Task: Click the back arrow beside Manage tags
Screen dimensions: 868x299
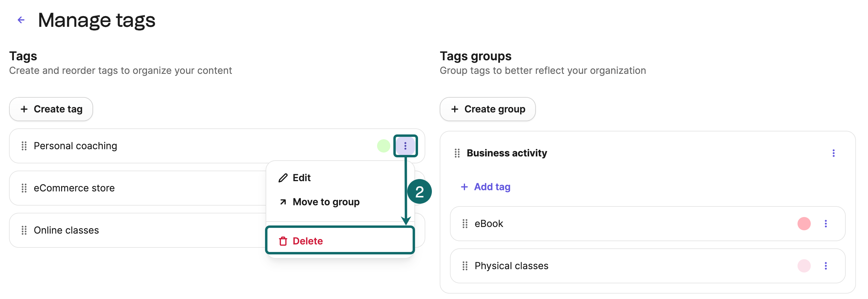Action: (x=21, y=20)
